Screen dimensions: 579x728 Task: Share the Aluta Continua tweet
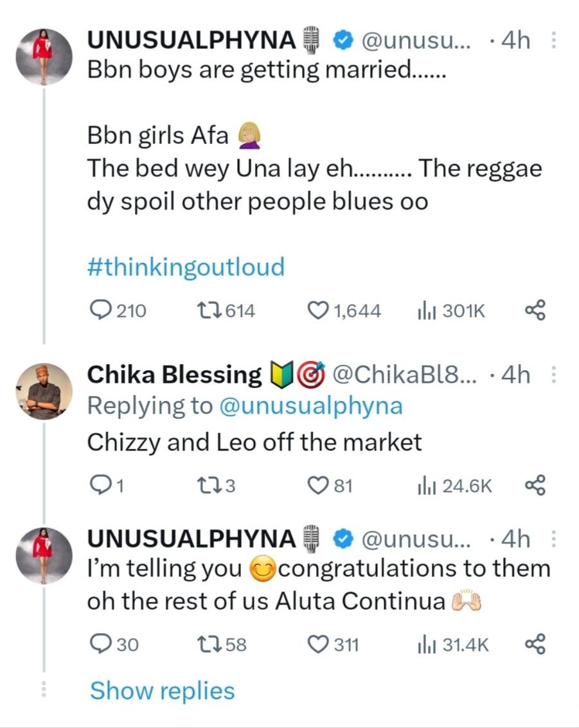(535, 644)
